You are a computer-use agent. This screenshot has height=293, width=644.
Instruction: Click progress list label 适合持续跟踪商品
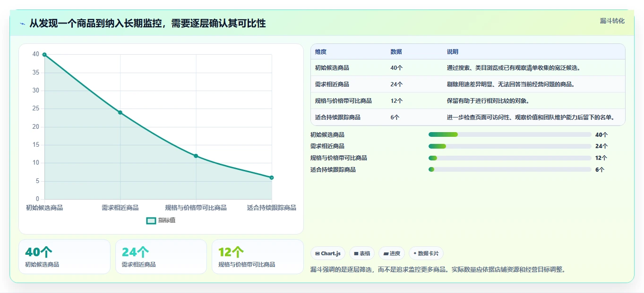point(333,170)
